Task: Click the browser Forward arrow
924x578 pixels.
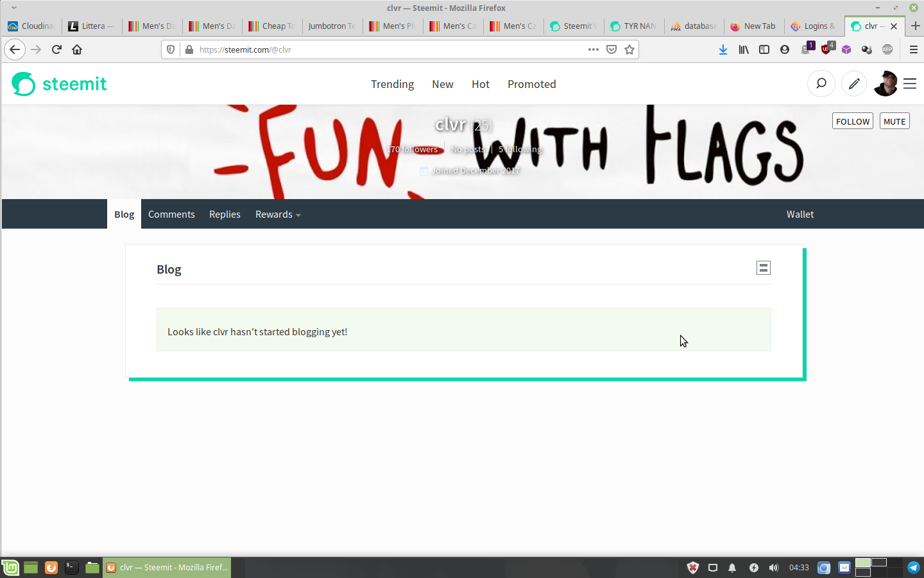Action: [x=36, y=49]
